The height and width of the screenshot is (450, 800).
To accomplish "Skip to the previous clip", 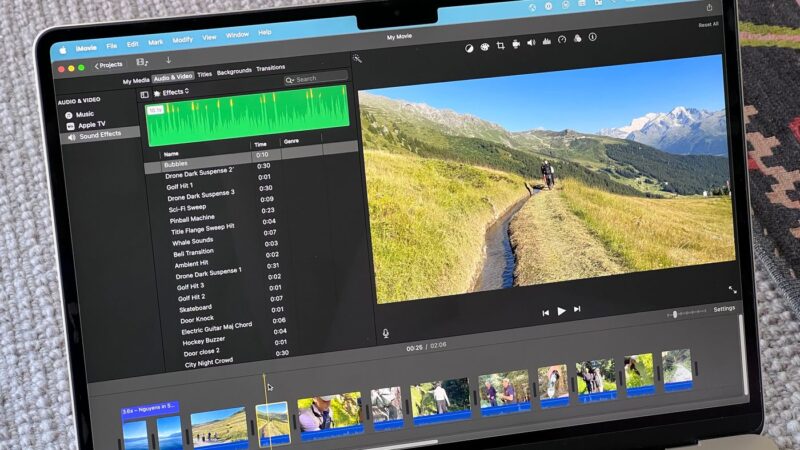I will 545,312.
